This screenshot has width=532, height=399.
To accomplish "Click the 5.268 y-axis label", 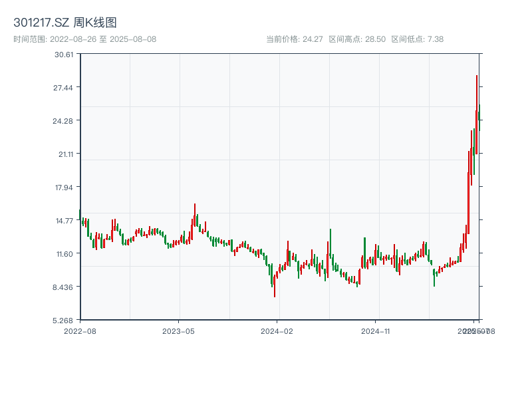I will click(64, 320).
